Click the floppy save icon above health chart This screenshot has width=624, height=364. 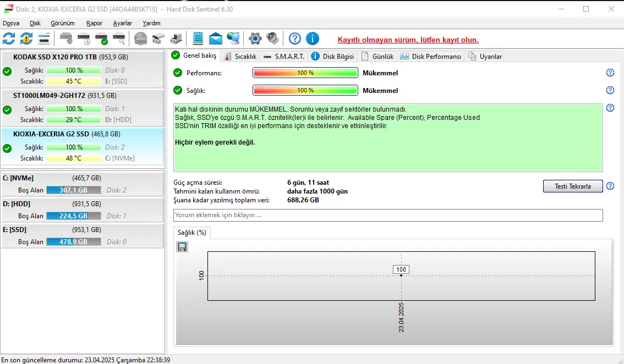182,247
